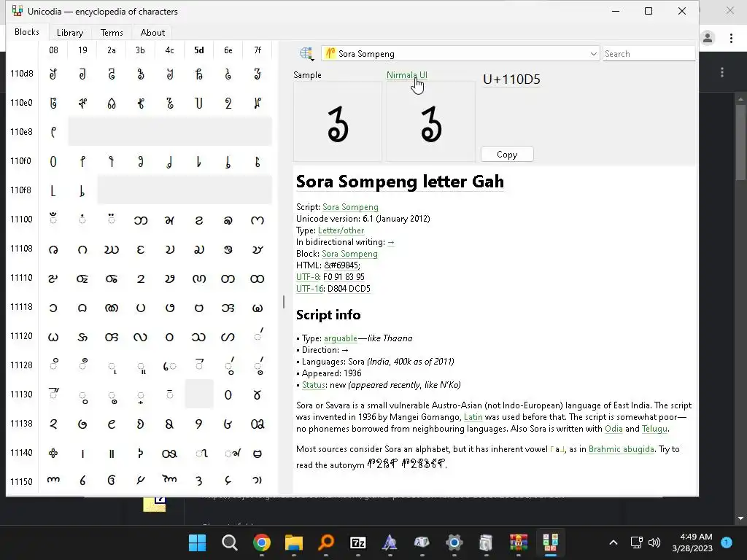Select character at row 110d8 column 08
Viewport: 747px width, 560px height.
coord(53,74)
